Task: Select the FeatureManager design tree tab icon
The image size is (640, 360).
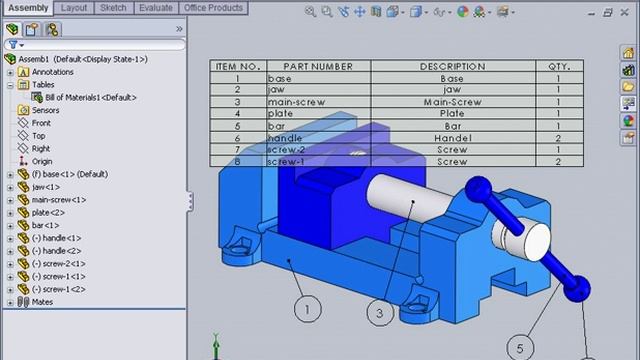Action: tap(12, 29)
